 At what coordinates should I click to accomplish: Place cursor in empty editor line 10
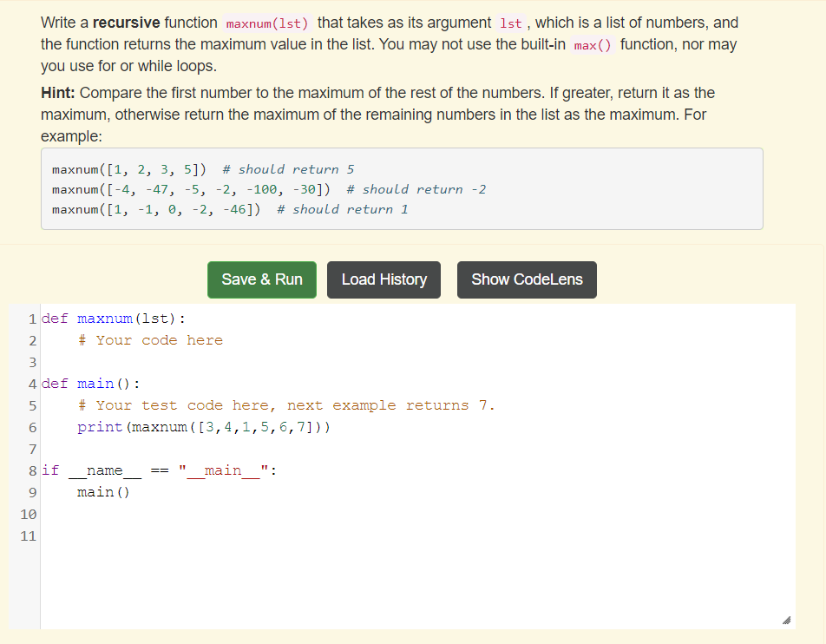[417, 515]
